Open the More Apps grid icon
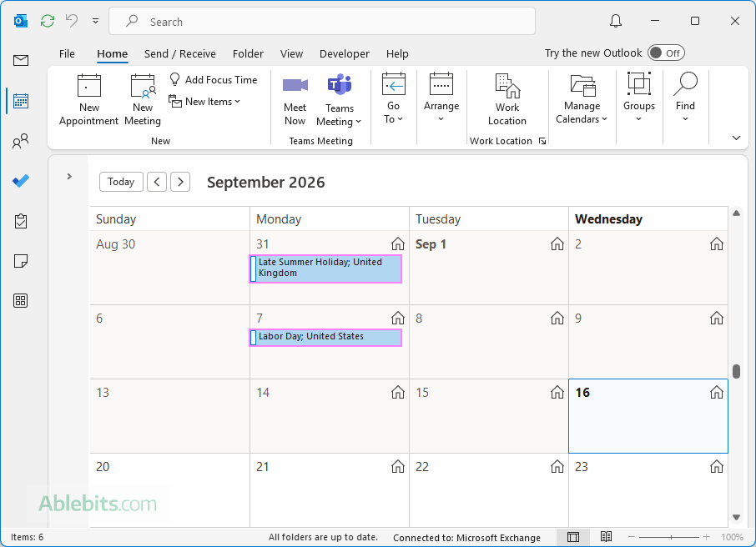Viewport: 756px width, 547px height. (x=21, y=301)
